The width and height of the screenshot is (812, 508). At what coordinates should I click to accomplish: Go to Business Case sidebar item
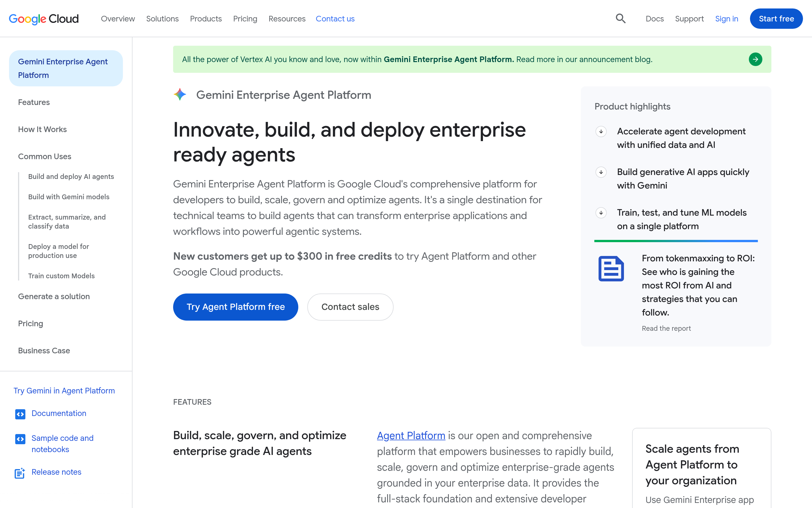click(x=44, y=351)
